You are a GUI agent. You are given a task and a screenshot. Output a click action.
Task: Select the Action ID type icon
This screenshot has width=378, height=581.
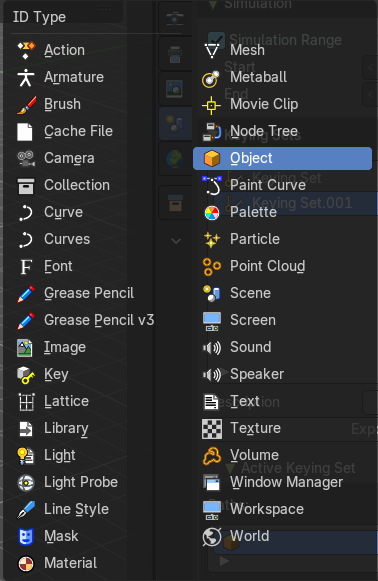coord(26,50)
